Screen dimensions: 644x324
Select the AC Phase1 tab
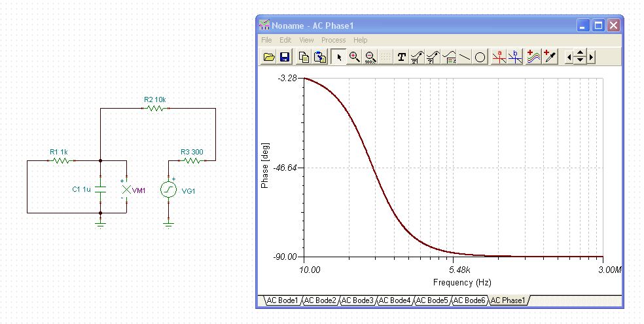509,300
